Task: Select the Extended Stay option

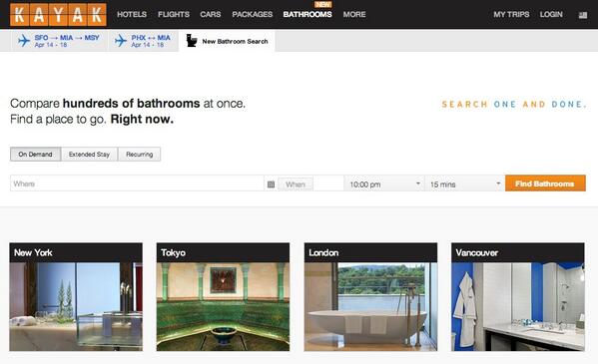Action: pyautogui.click(x=89, y=155)
